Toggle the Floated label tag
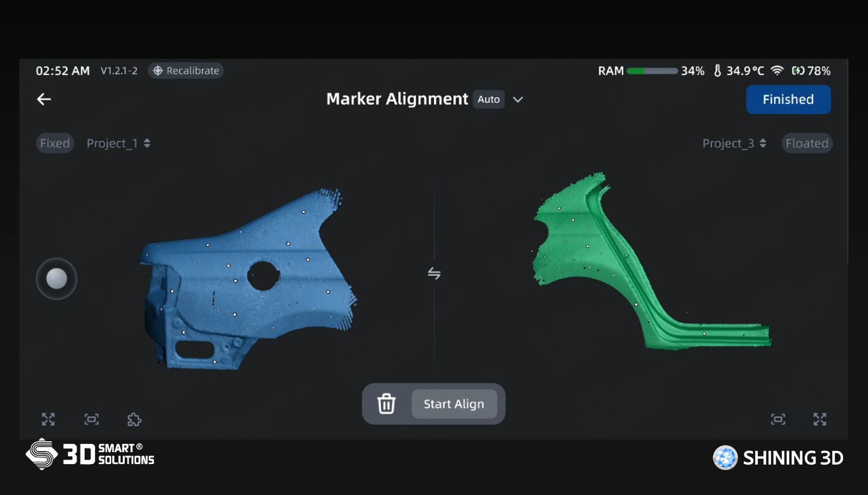 807,143
